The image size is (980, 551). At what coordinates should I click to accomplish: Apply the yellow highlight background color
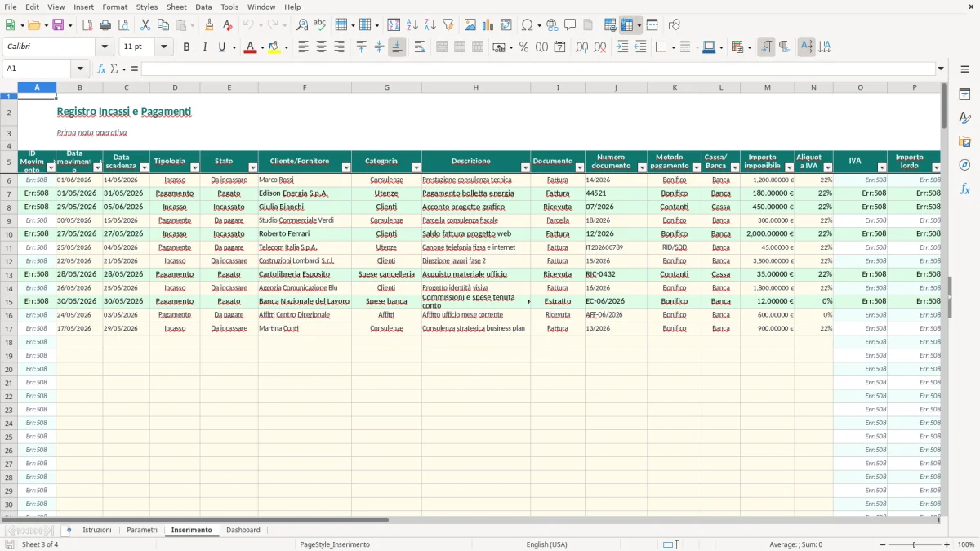(274, 47)
